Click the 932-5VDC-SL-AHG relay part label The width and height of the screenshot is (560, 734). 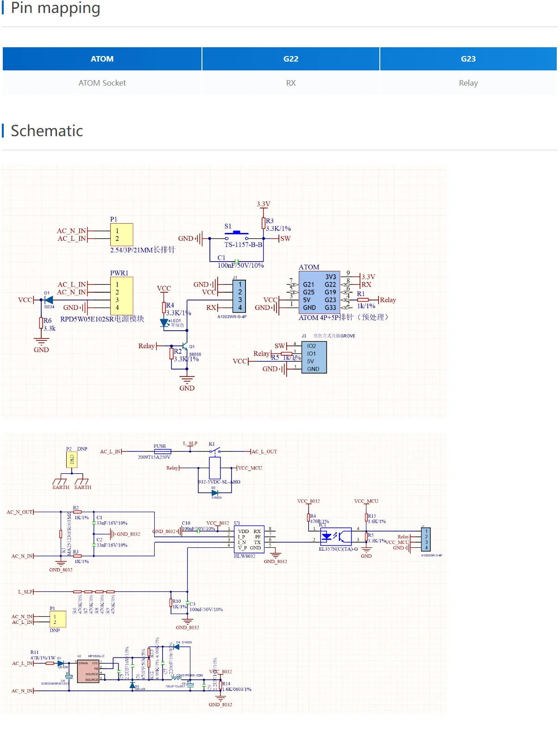[x=219, y=482]
